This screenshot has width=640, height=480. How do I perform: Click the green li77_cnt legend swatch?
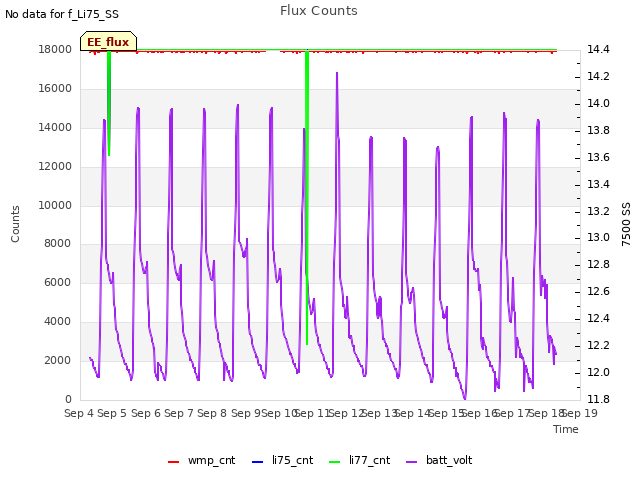[335, 462]
